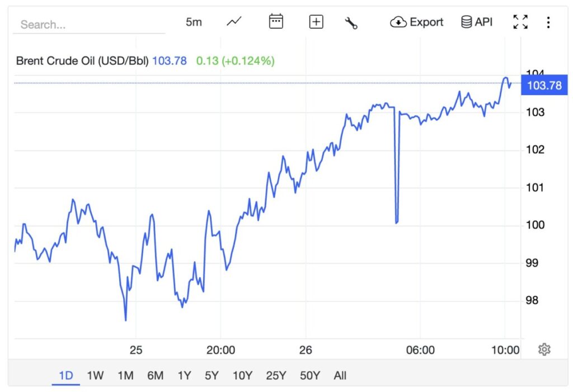Click the 103.78 price axis label
This screenshot has width=573, height=392.
pos(543,85)
